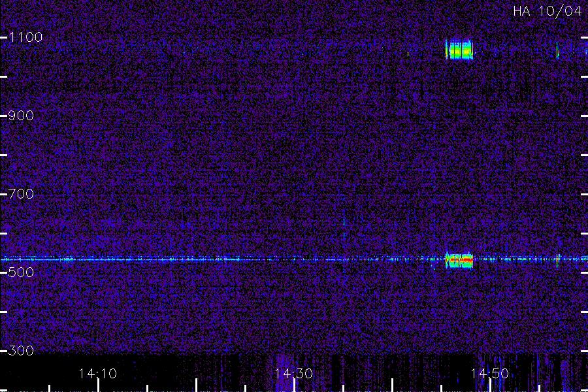Click the tall tick mark under 14:50
Image resolution: width=588 pixels, height=392 pixels.
click(490, 385)
